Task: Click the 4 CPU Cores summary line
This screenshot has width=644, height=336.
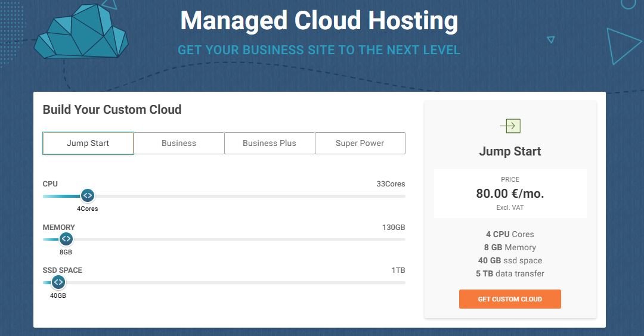Action: [510, 234]
